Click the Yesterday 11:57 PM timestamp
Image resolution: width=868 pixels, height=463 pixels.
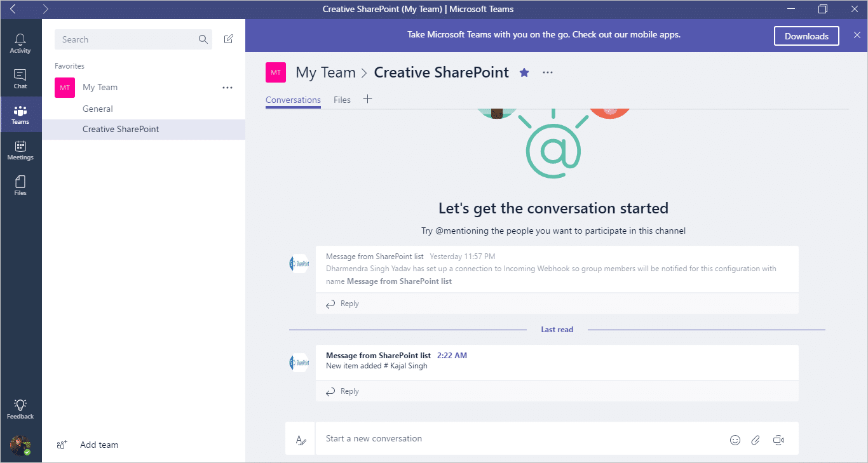pos(463,257)
